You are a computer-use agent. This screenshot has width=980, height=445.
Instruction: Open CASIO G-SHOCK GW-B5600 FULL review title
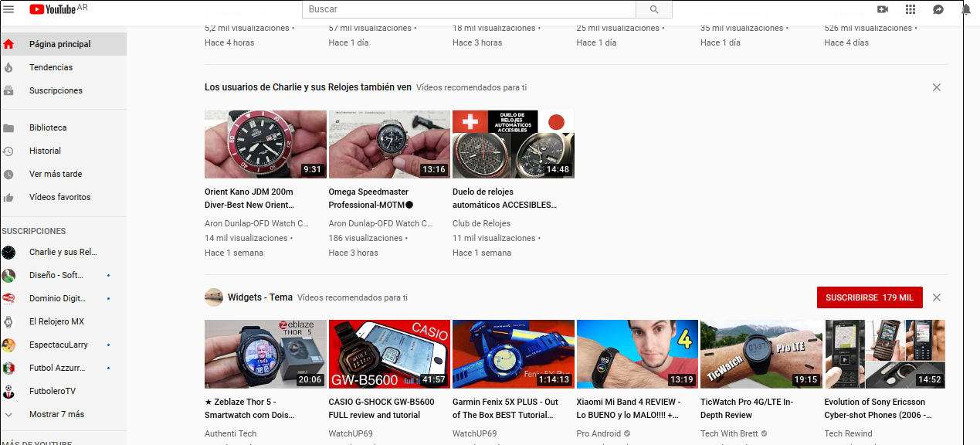381,409
